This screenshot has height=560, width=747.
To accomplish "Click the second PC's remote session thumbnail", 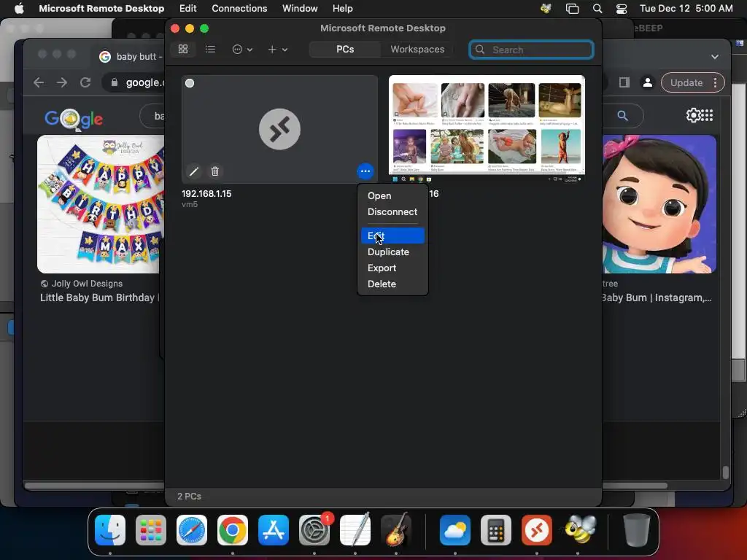I will click(x=487, y=128).
